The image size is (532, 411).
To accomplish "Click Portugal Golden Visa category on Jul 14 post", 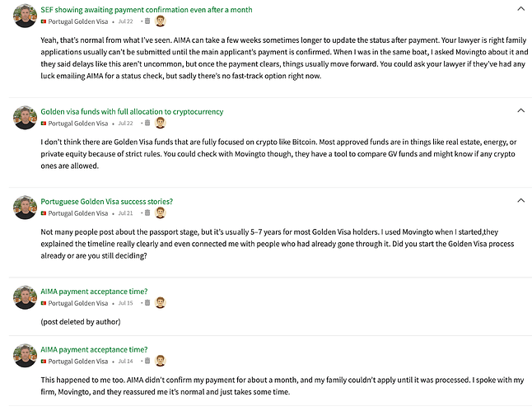I will 78,361.
